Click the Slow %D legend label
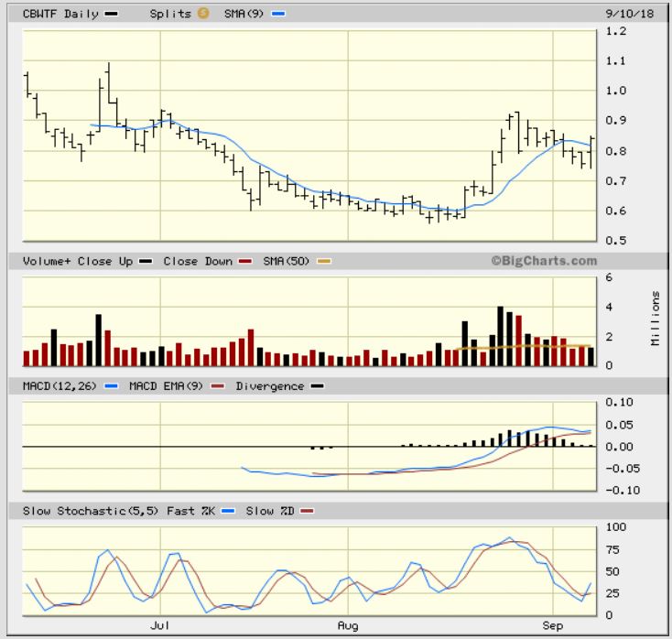This screenshot has width=672, height=639. click(270, 511)
